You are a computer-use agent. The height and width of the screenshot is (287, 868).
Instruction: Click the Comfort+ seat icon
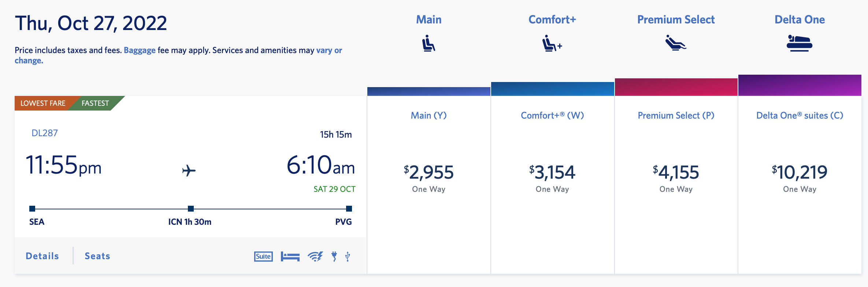click(x=552, y=43)
